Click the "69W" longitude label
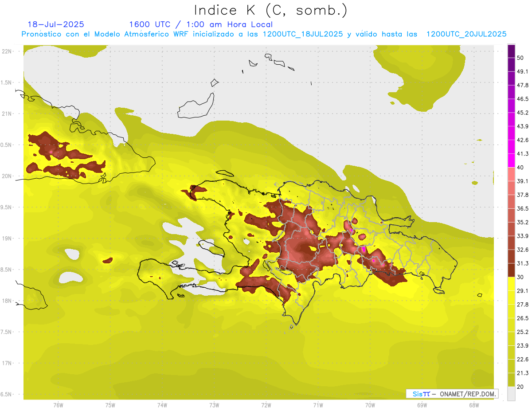 point(422,405)
